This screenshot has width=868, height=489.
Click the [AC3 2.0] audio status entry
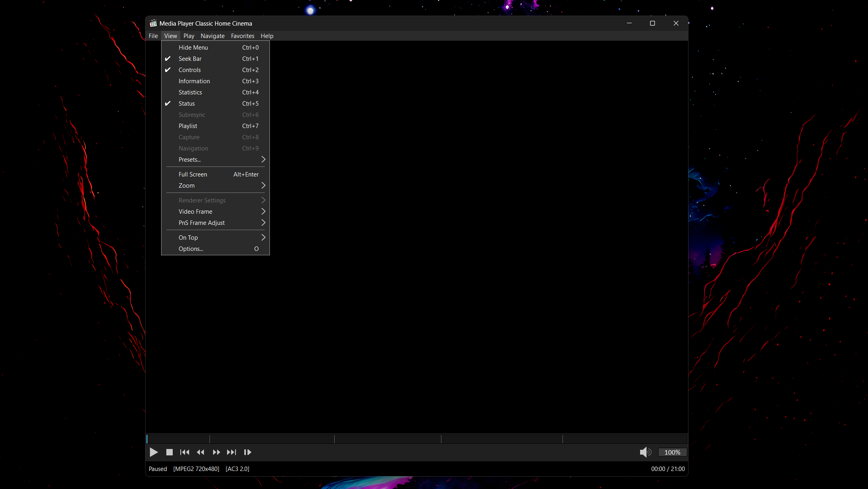tap(237, 469)
